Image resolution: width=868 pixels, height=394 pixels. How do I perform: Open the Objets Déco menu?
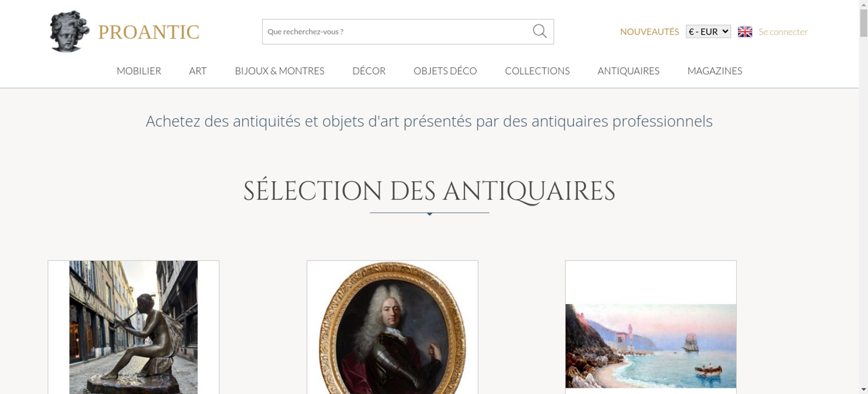445,71
